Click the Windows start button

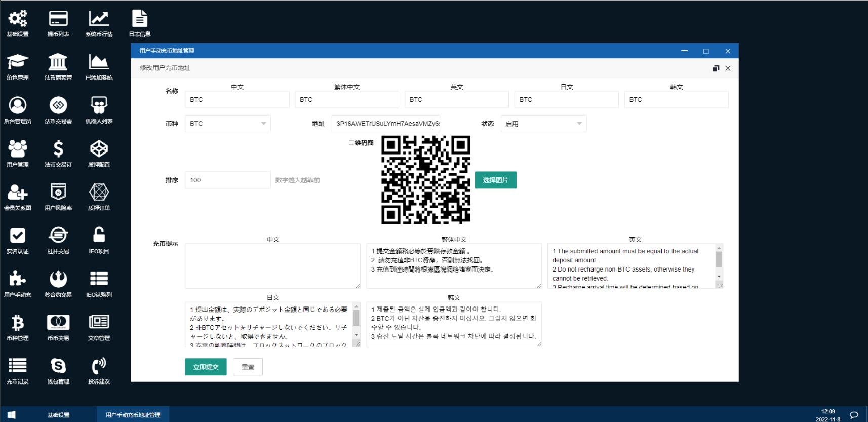[11, 415]
